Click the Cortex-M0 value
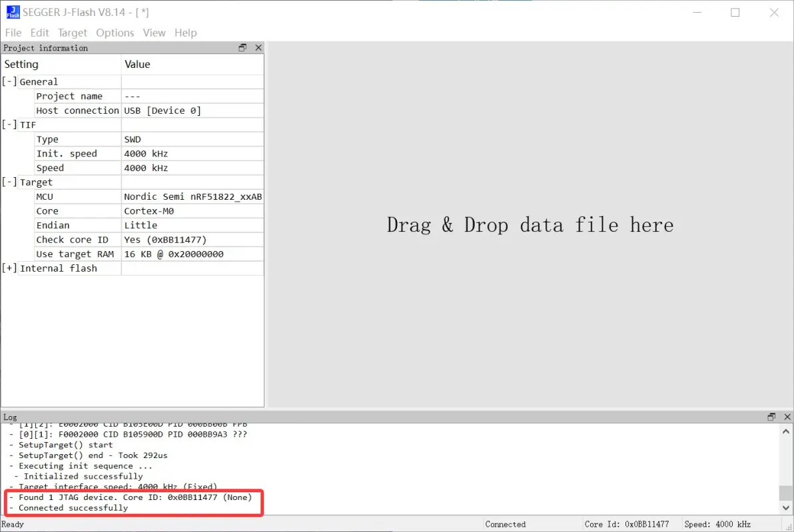The image size is (794, 532). [149, 211]
